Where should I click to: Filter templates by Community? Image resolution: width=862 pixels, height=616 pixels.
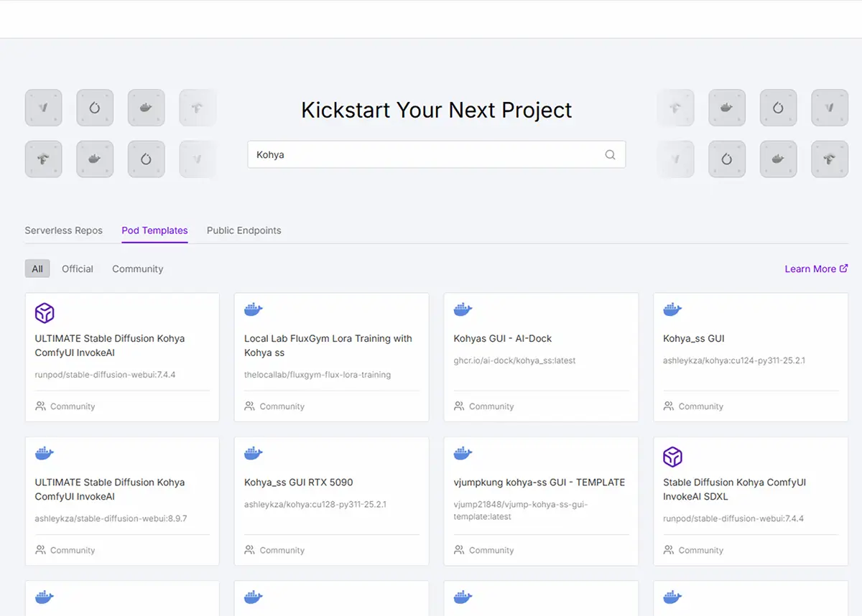click(137, 269)
